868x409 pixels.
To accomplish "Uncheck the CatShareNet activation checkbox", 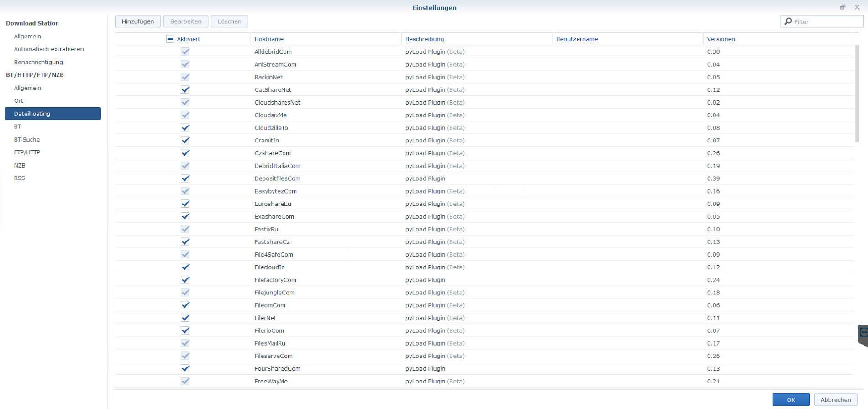I will pyautogui.click(x=185, y=89).
